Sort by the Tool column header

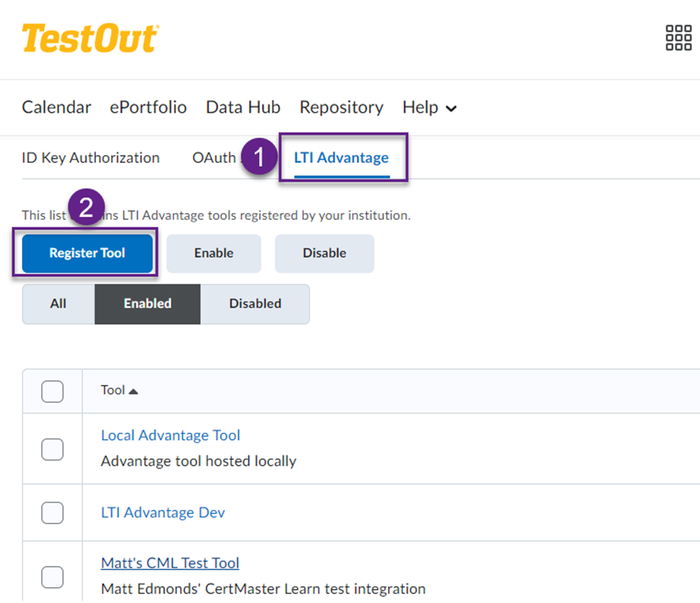point(119,390)
